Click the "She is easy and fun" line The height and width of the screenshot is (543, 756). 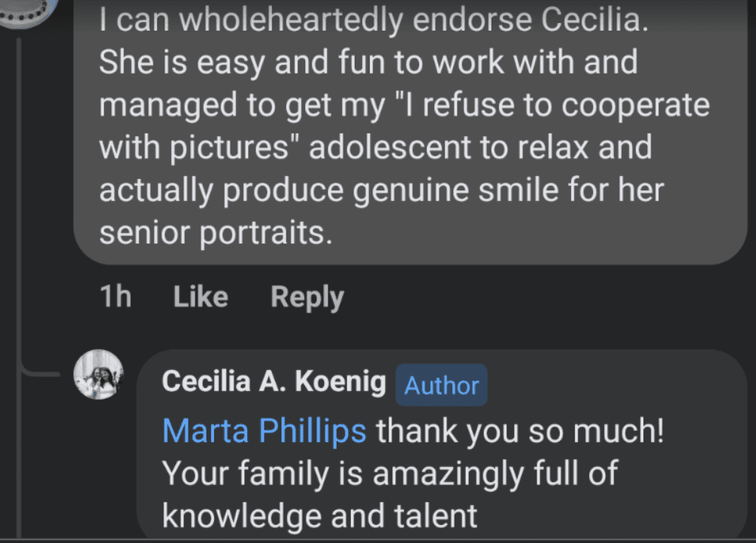coord(367,63)
